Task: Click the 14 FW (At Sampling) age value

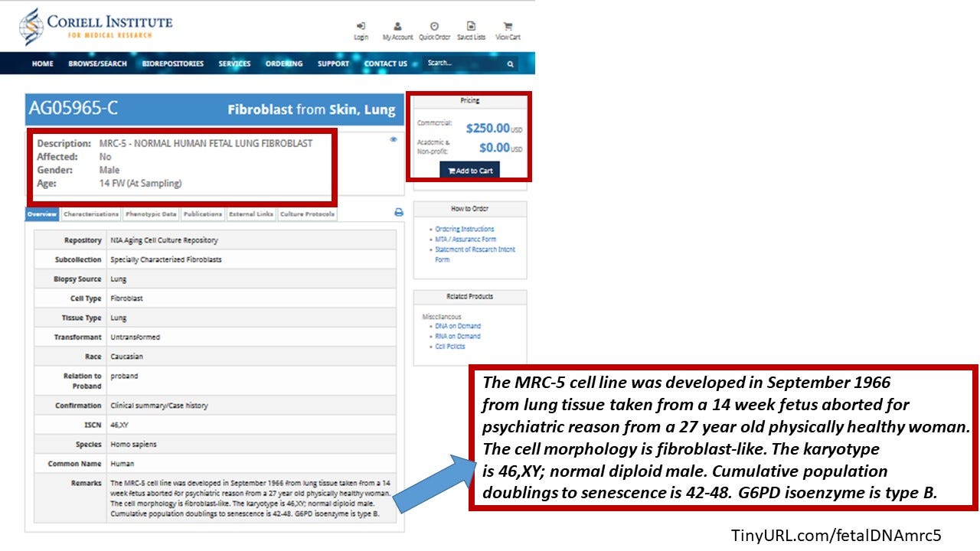Action: tap(141, 183)
